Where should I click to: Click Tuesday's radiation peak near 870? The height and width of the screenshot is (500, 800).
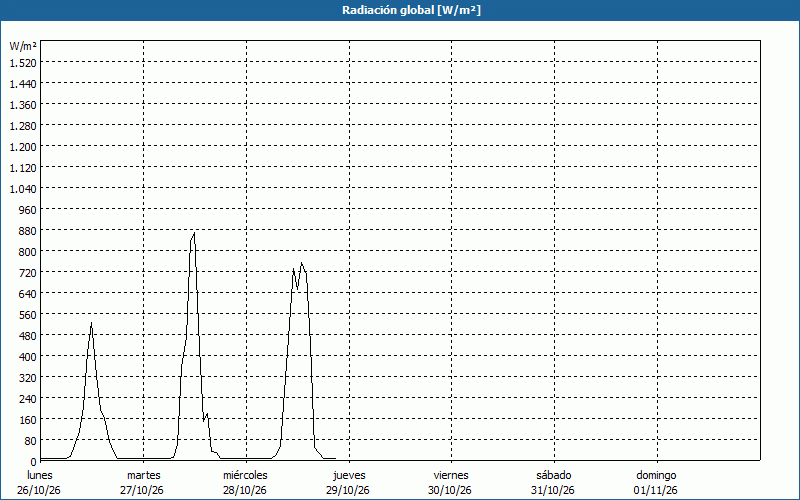click(x=194, y=233)
